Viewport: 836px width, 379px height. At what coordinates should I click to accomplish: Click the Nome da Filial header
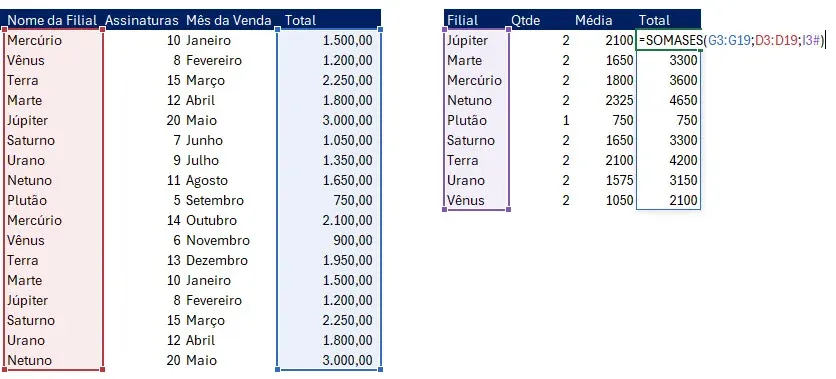coord(52,20)
